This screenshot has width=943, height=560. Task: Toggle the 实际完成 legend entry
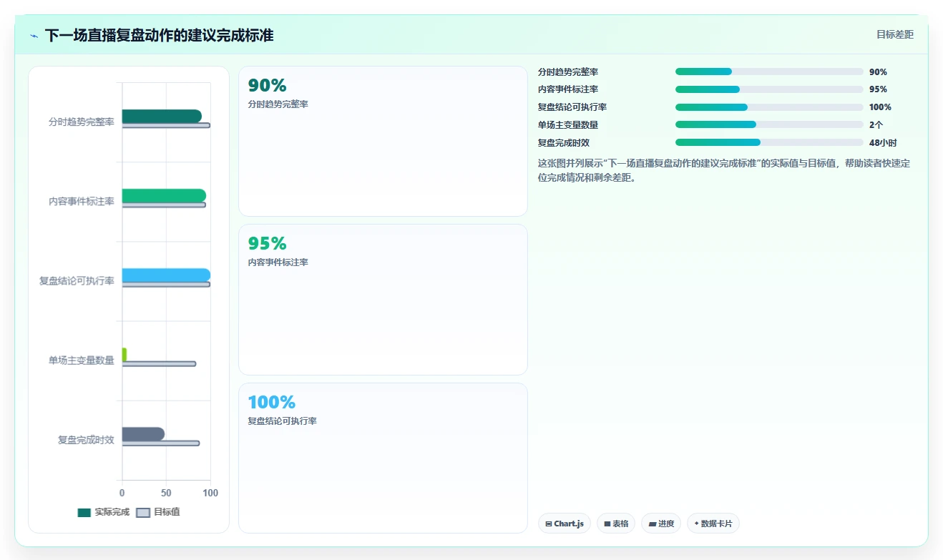click(104, 512)
